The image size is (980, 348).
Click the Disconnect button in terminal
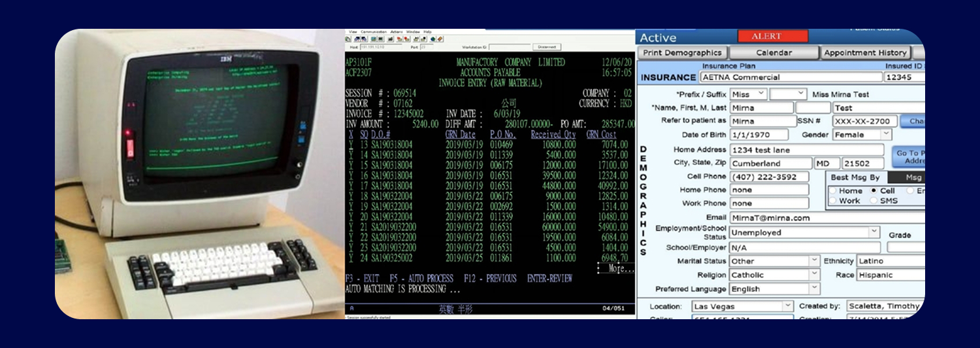(547, 47)
